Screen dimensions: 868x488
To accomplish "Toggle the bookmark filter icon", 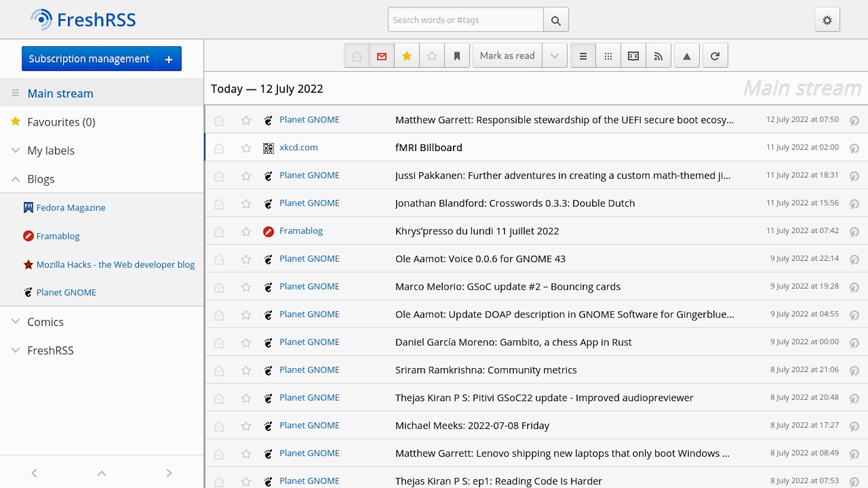I will [x=457, y=56].
